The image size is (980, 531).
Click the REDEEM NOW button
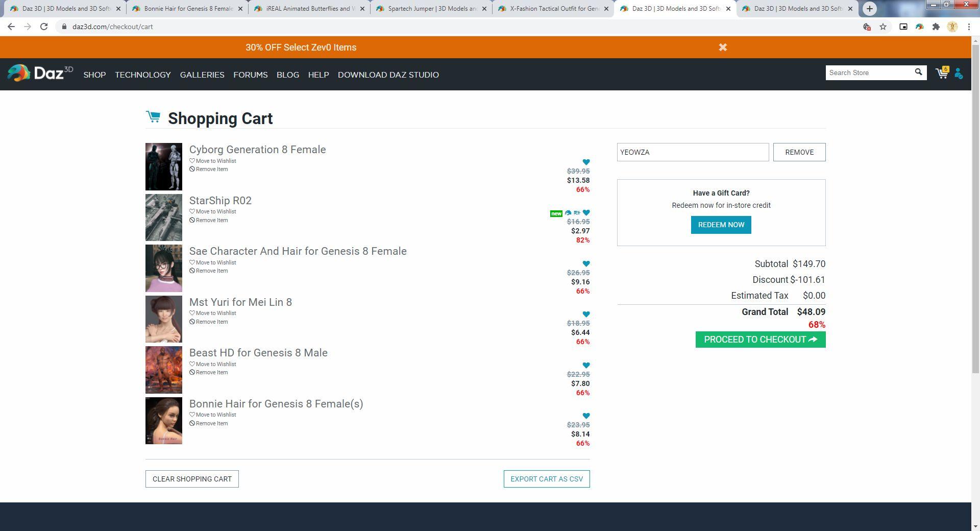point(721,225)
